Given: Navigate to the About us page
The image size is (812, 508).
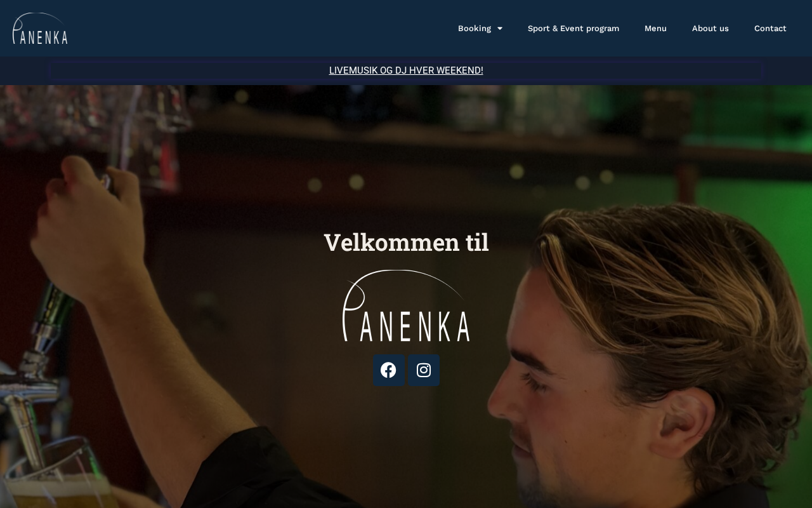Looking at the screenshot, I should tap(710, 29).
